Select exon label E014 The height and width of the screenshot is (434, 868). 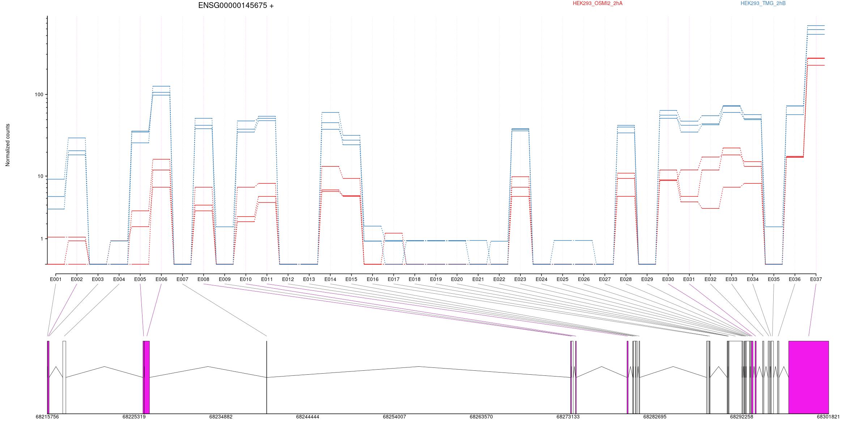point(330,279)
